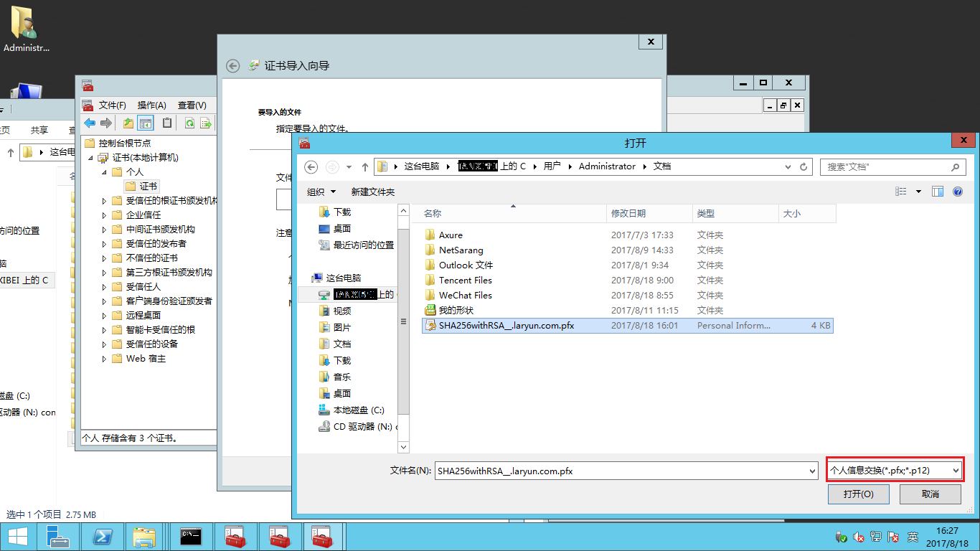Click the Back arrow in certificate import wizard
The image size is (980, 551).
pos(232,65)
